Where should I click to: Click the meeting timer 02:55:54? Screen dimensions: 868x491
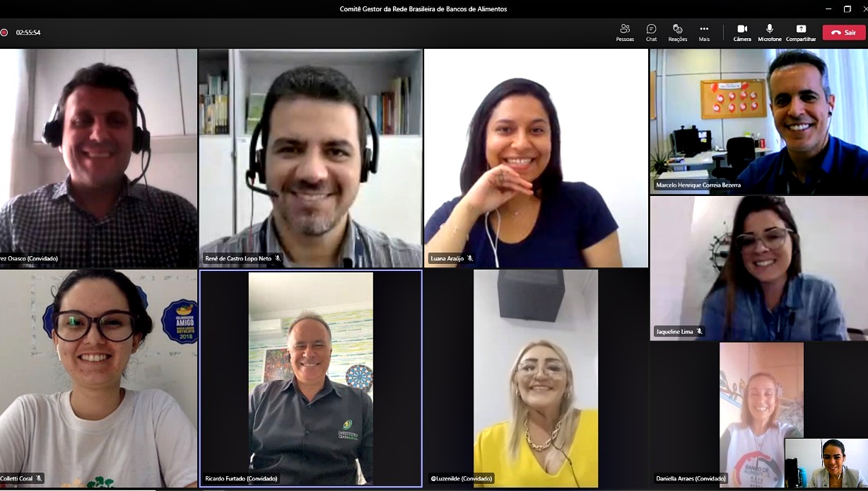(28, 33)
